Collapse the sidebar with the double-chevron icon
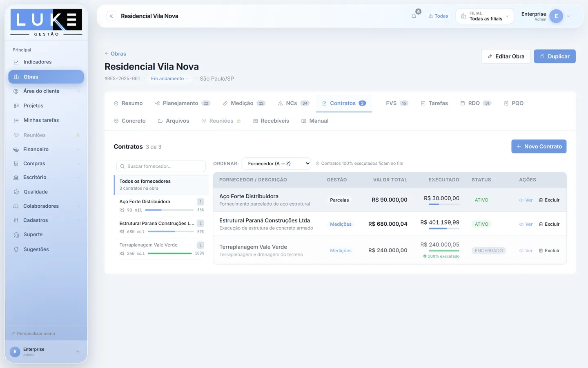588x368 pixels. pyautogui.click(x=111, y=16)
